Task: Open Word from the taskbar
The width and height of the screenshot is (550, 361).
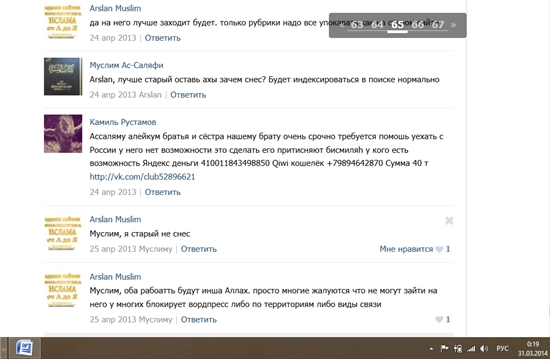Action: pyautogui.click(x=25, y=348)
